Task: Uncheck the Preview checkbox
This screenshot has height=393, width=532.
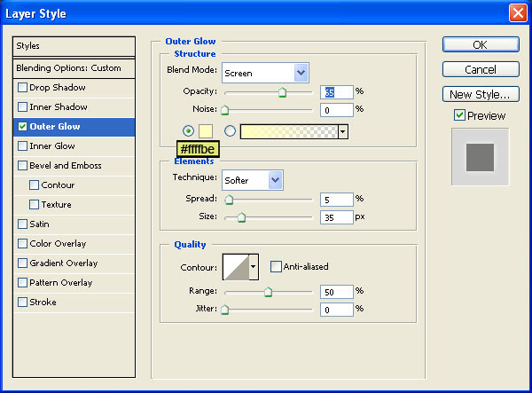Action: (x=459, y=115)
